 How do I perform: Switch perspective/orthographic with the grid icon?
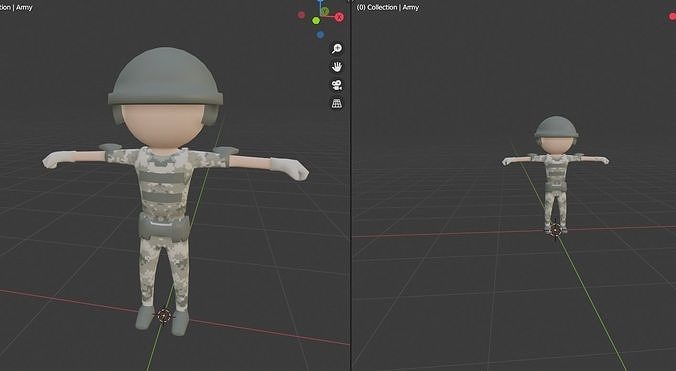(x=337, y=104)
